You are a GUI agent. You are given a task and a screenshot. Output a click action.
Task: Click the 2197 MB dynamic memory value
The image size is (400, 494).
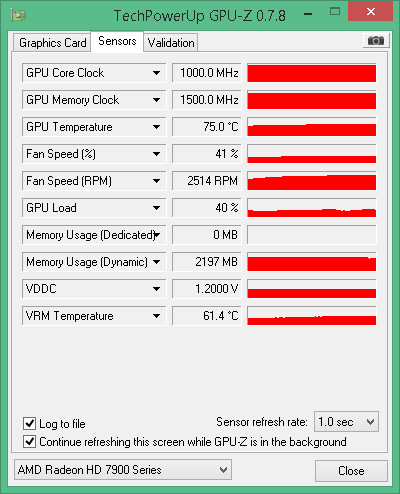click(207, 262)
